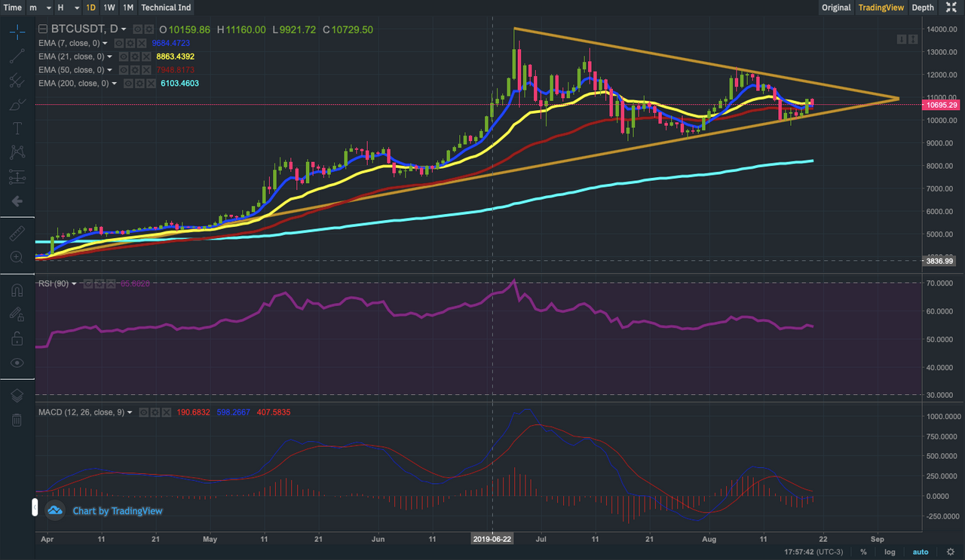This screenshot has width=965, height=560.
Task: Remove the EMA (50, close, 0) indicator
Action: pos(146,69)
